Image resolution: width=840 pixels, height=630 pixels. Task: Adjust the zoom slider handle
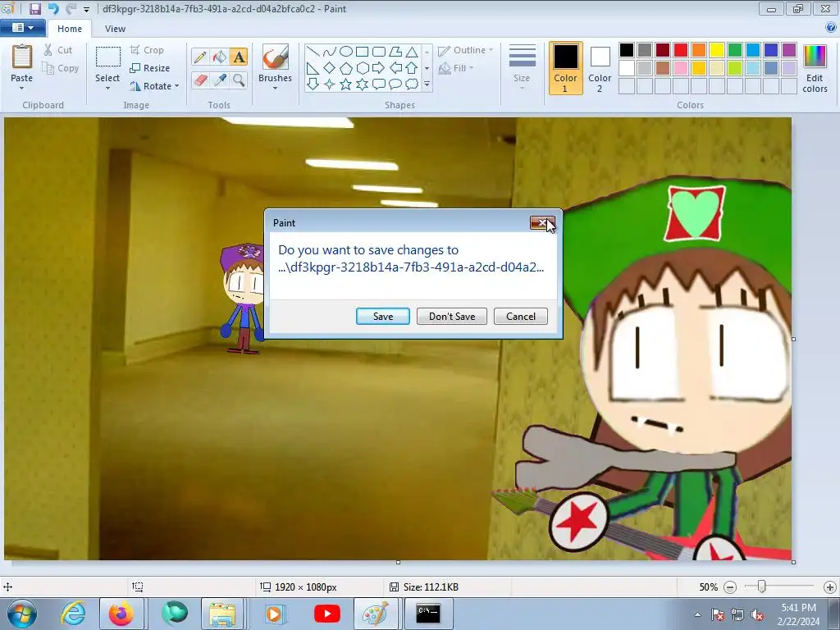pyautogui.click(x=761, y=587)
